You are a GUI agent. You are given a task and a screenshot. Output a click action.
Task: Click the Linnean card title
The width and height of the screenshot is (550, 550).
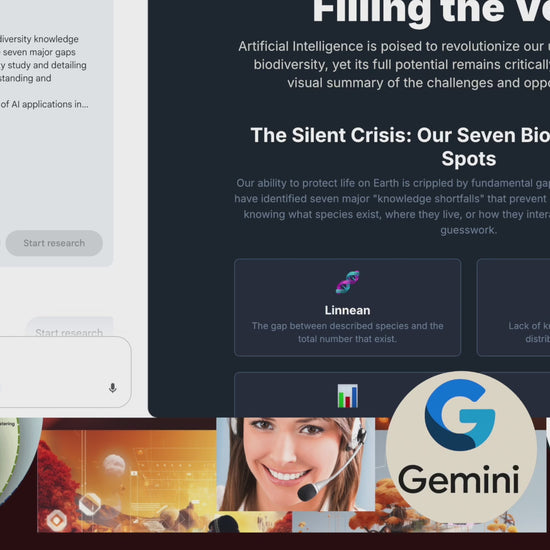tap(347, 310)
